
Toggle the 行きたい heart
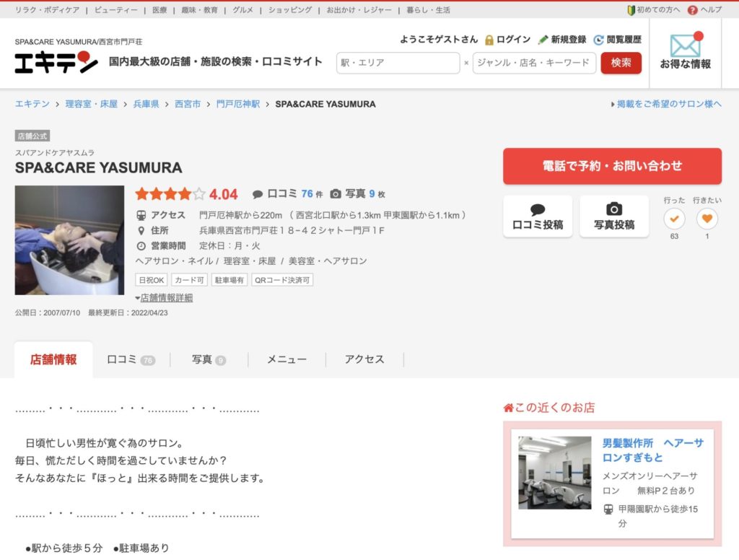point(707,217)
